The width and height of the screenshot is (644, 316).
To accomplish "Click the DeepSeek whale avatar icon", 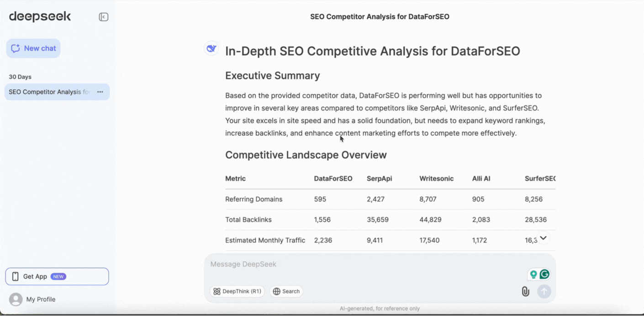I will [211, 48].
